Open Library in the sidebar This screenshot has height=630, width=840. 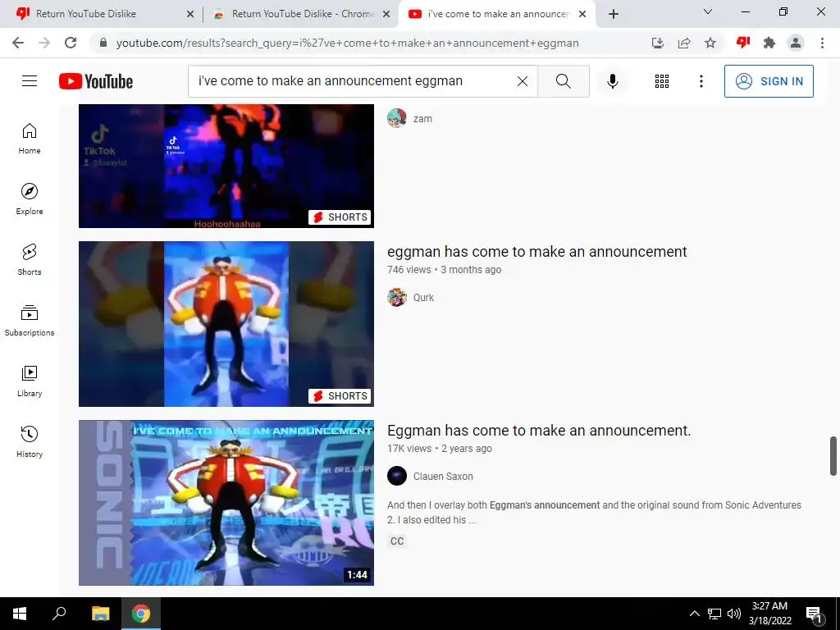tap(30, 381)
